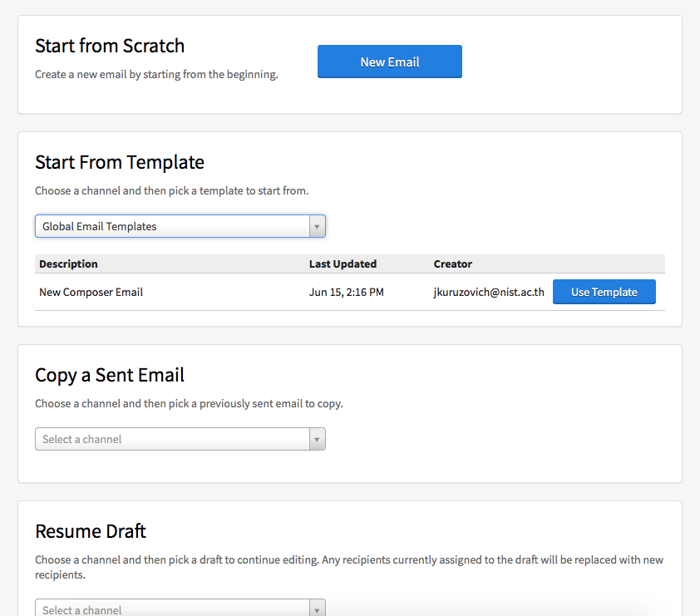Screen dimensions: 700x616
Task: Click the dropdown arrow under Copy a Sent Email
Action: (x=317, y=439)
